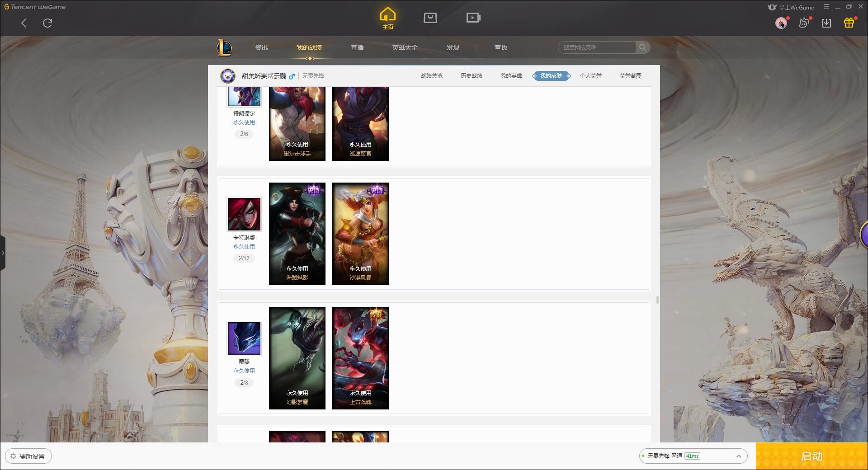Open the 直播 tab
Screen dimensions: 868x470
pyautogui.click(x=357, y=47)
